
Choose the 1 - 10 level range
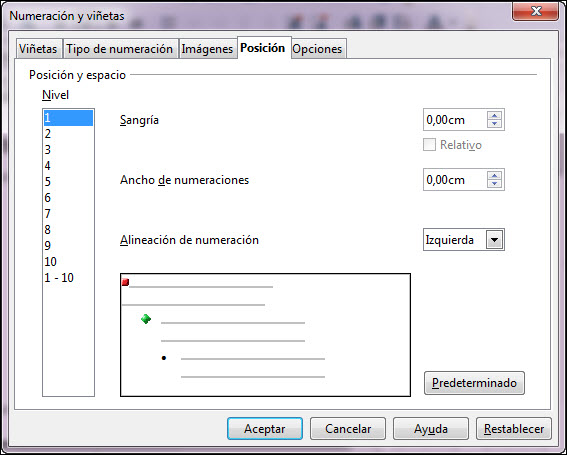68,277
